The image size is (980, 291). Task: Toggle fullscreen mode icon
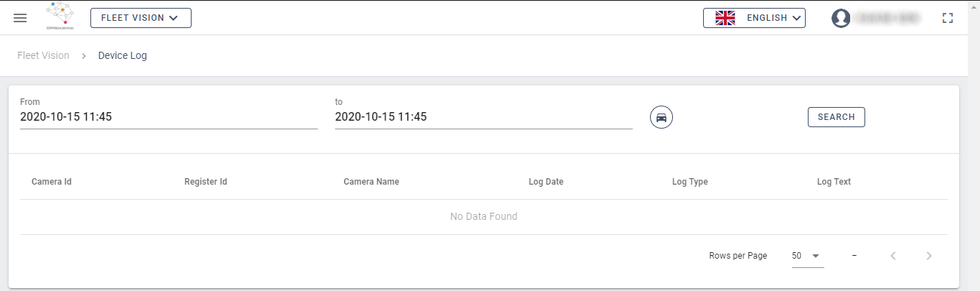pos(948,18)
